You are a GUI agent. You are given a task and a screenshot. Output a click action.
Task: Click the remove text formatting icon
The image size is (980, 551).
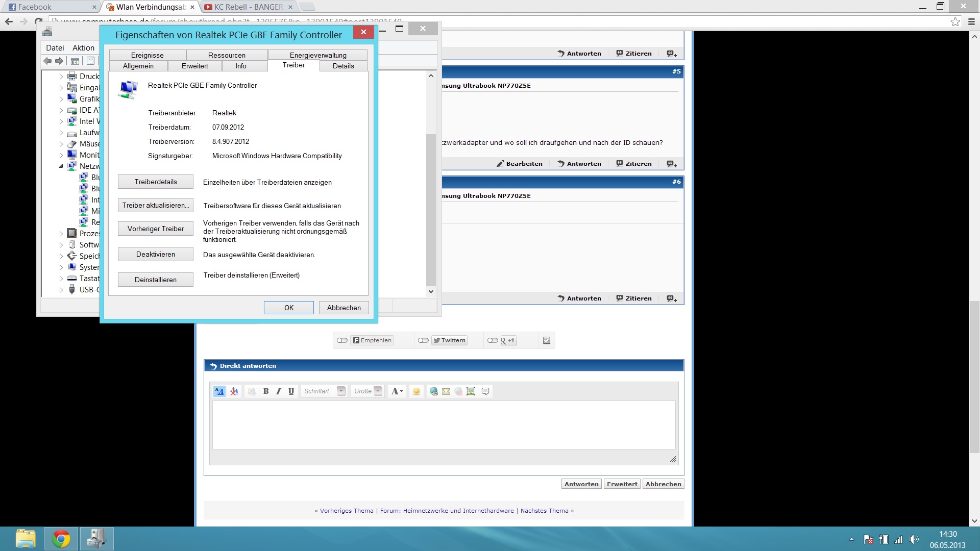(x=234, y=391)
